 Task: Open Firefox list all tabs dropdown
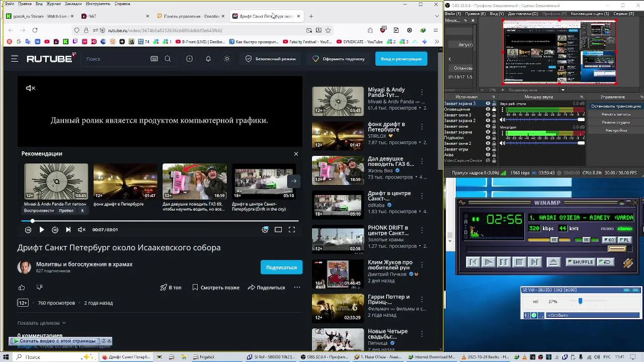click(x=436, y=16)
